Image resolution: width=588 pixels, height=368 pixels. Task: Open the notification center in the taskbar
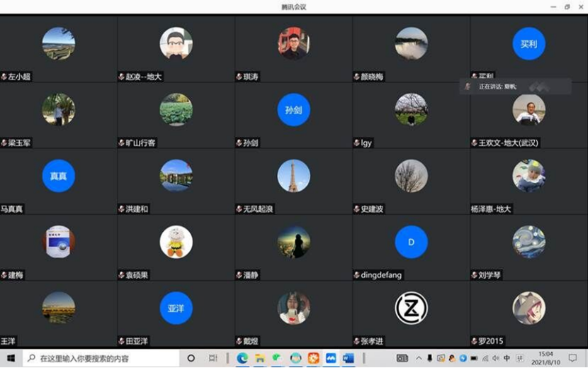(573, 358)
